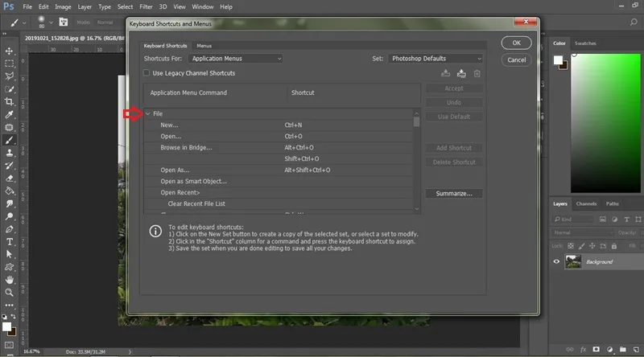The height and width of the screenshot is (357, 644).
Task: Click the trash icon to delete shortcut set
Action: pos(477,73)
